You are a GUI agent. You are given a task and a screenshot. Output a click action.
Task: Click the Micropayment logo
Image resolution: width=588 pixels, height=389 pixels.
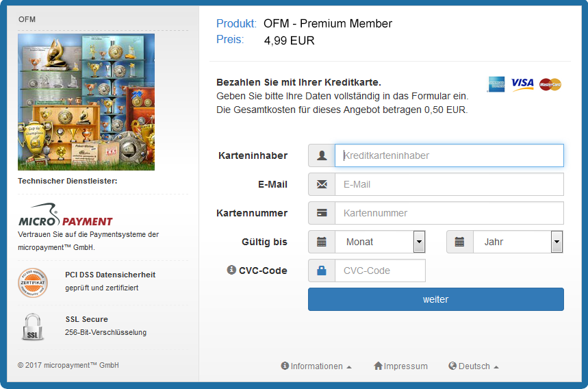[66, 215]
